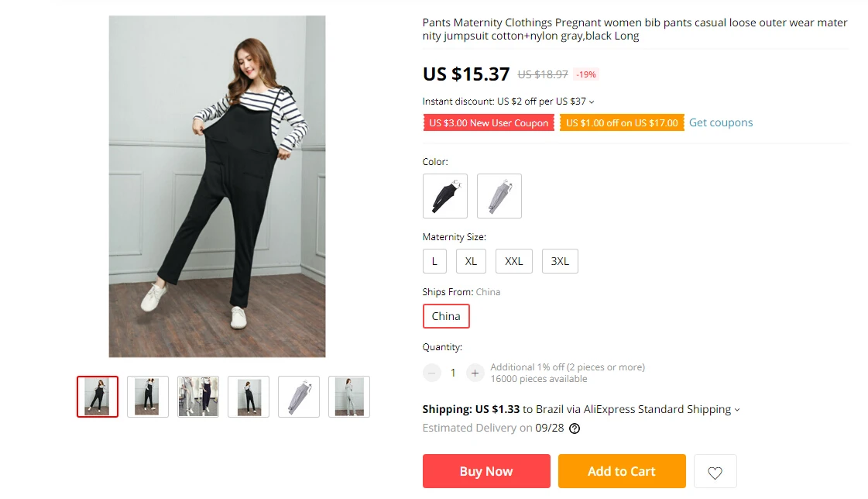Select the black jumpsuit color option

pyautogui.click(x=445, y=196)
